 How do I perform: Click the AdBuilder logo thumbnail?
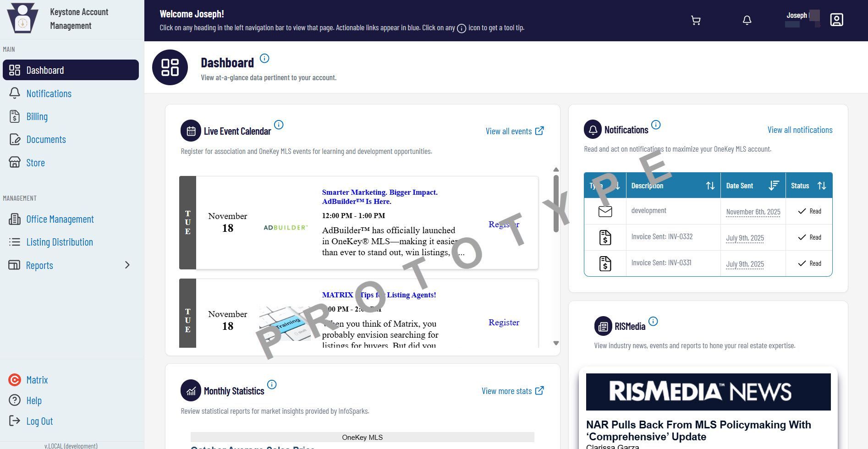coord(286,227)
